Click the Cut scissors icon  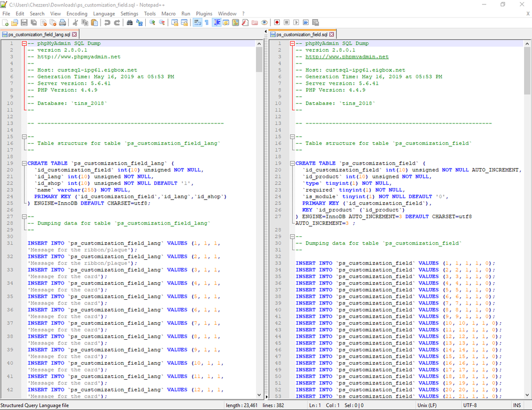[x=76, y=22]
